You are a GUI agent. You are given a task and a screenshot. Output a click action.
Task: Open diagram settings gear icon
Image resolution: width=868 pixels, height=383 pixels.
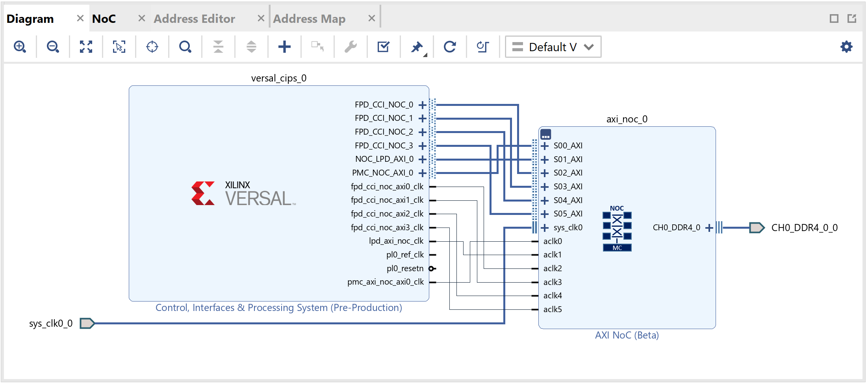846,47
